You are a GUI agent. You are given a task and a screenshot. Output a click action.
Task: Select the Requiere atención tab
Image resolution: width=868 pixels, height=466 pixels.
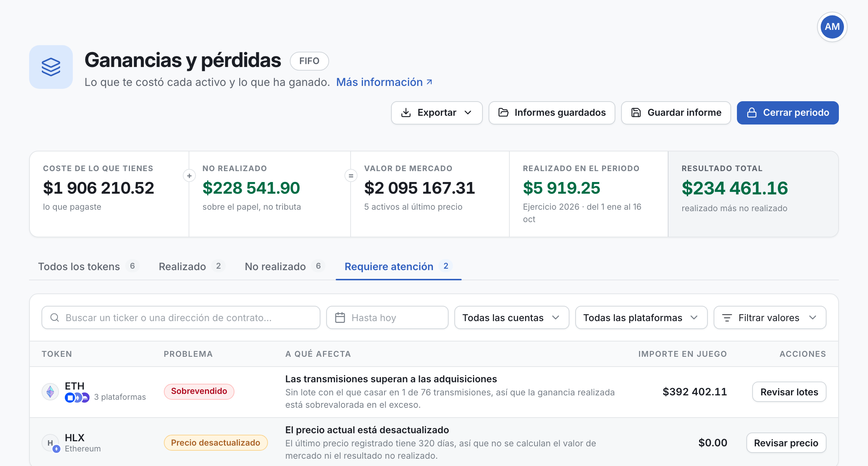click(x=398, y=266)
